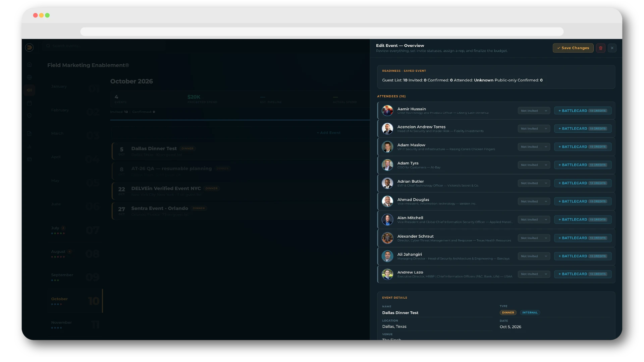Click the Add Event link
Screen dimensions: 644x362
[x=328, y=133]
